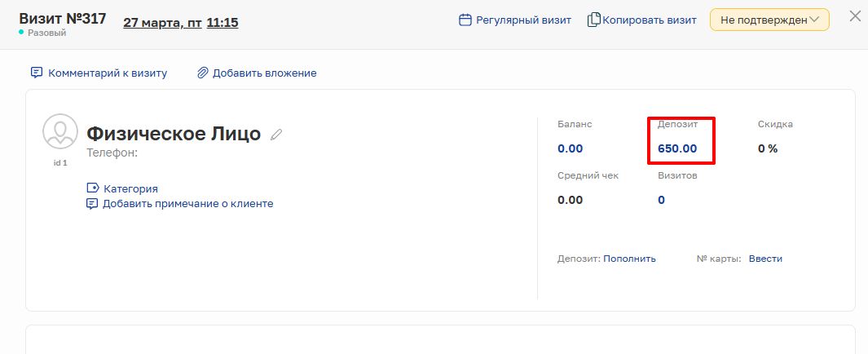Open 'Регулярный визит' option

524,20
